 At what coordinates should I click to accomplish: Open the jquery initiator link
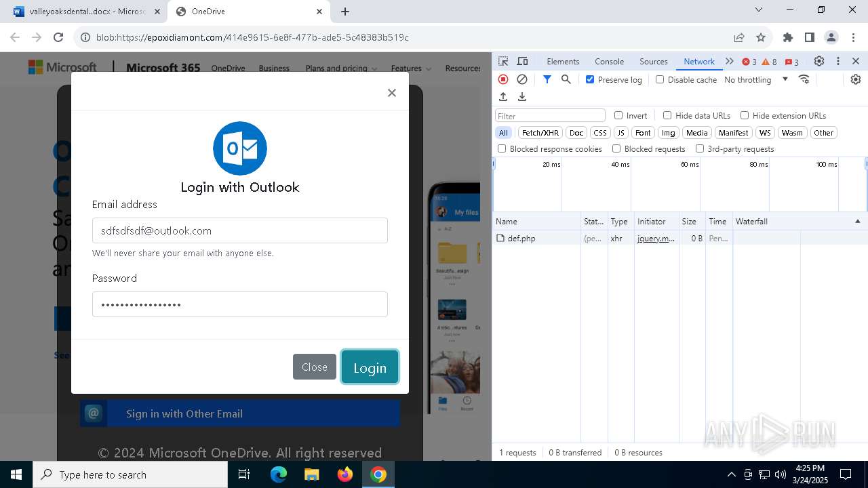click(656, 239)
